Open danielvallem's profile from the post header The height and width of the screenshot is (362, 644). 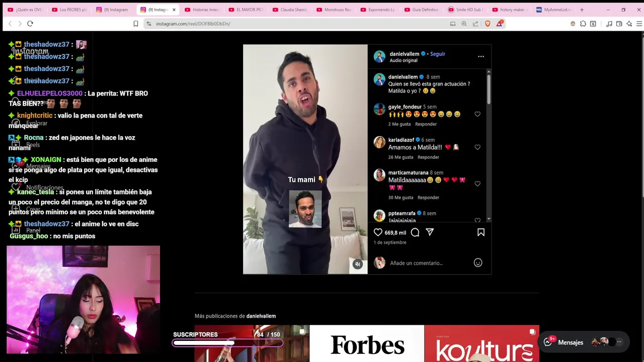click(405, 54)
